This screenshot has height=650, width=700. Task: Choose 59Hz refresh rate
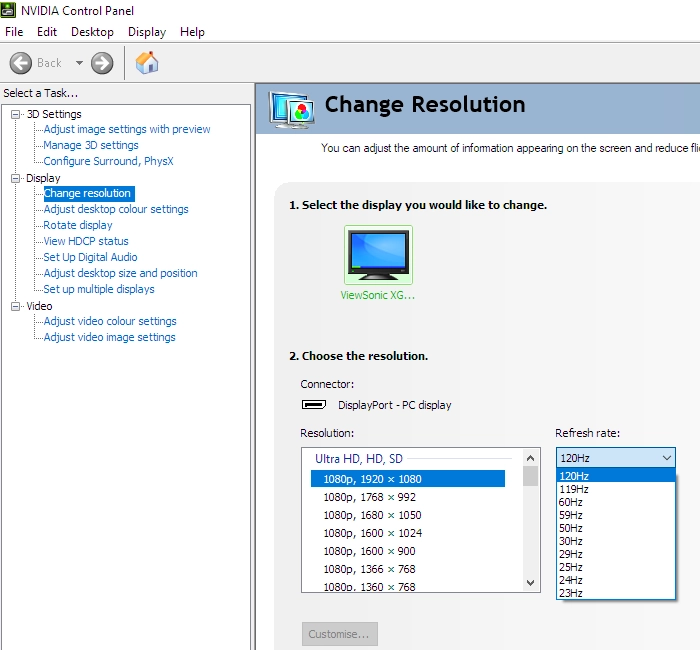coord(616,515)
